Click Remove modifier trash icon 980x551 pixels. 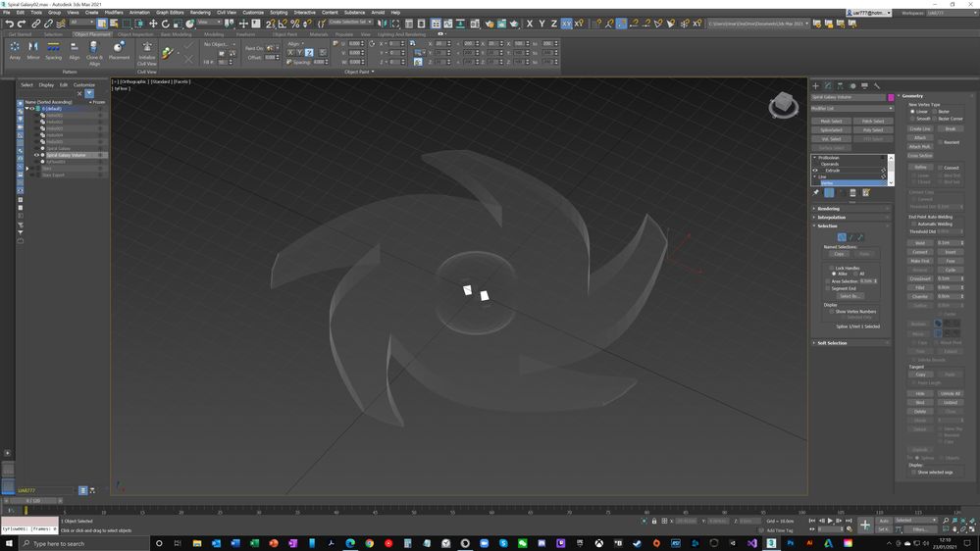pos(852,192)
